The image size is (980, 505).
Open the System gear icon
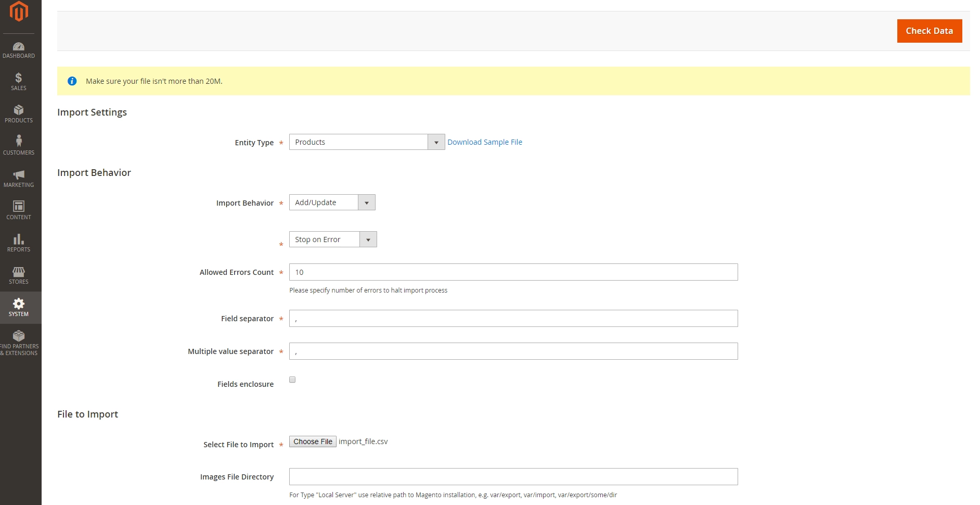pyautogui.click(x=19, y=304)
